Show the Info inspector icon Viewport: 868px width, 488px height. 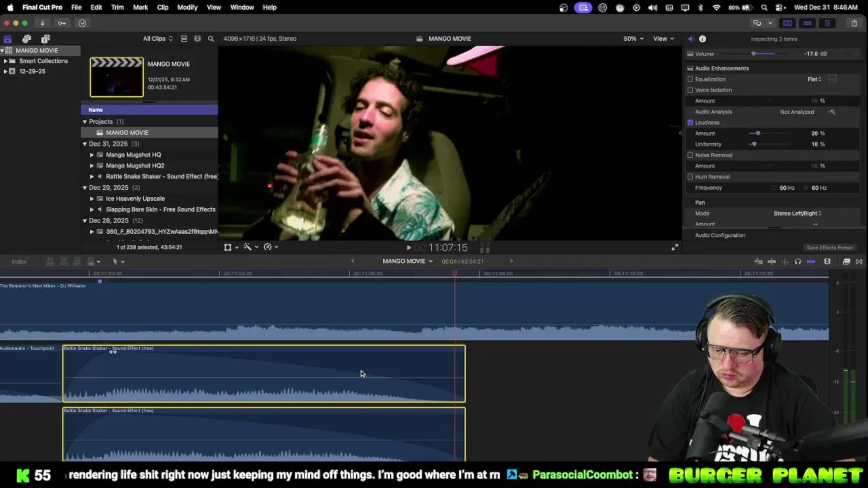(703, 39)
